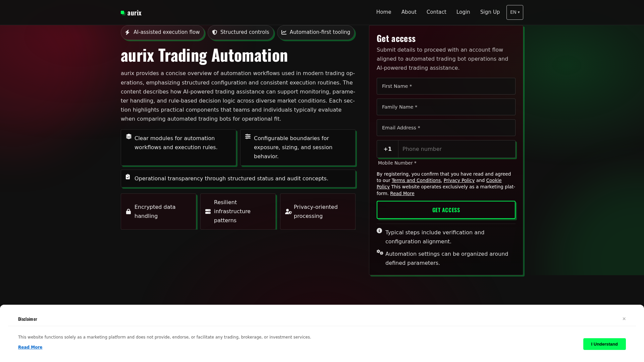The height and width of the screenshot is (362, 644).
Task: Open the EN language dropdown
Action: pos(515,12)
